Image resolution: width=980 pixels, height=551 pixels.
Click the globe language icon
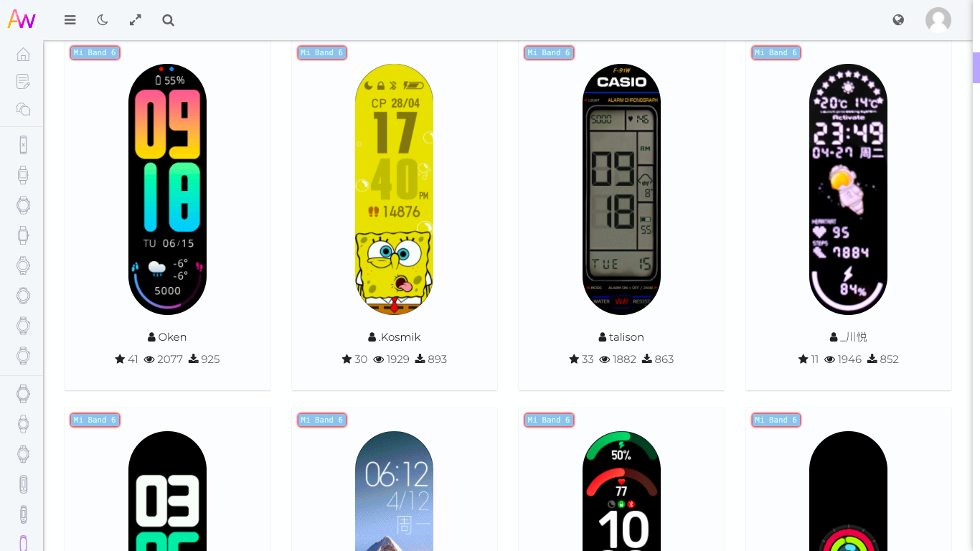[898, 20]
